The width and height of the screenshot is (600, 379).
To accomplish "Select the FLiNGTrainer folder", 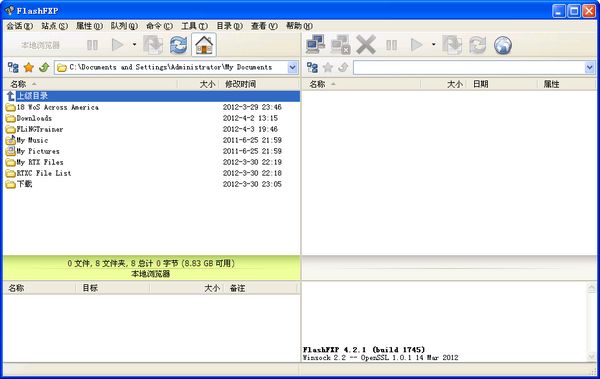I will (152, 129).
